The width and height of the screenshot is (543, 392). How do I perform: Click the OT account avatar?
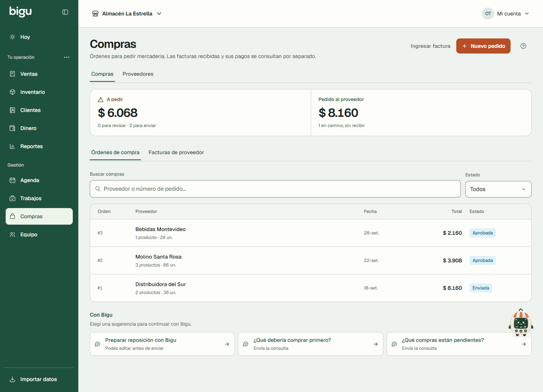point(488,14)
